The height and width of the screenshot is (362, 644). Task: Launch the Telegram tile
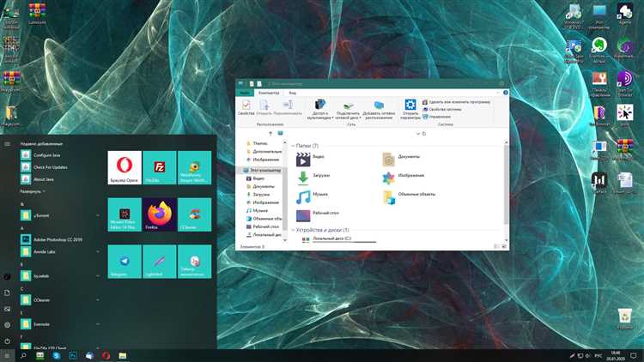(124, 261)
